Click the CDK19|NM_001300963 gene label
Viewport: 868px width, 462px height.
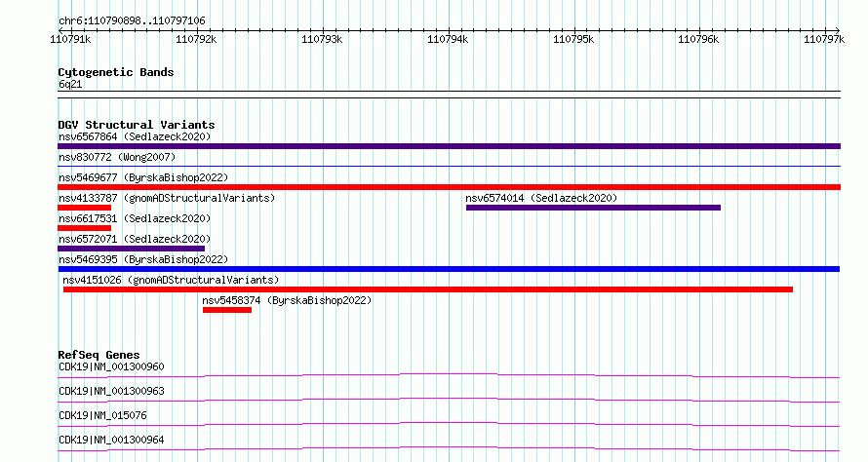point(111,391)
